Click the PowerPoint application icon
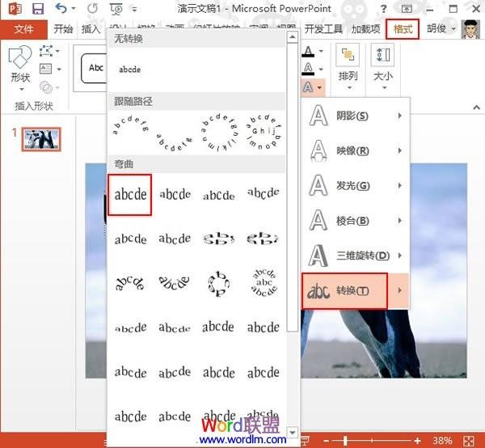 point(15,9)
